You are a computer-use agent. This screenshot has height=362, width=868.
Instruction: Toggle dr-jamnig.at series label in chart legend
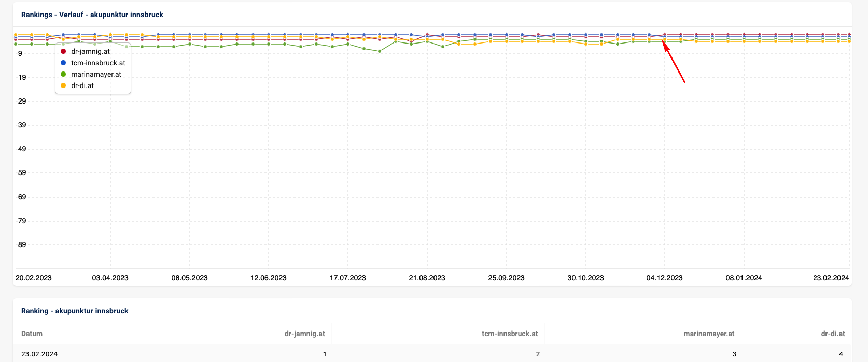90,52
